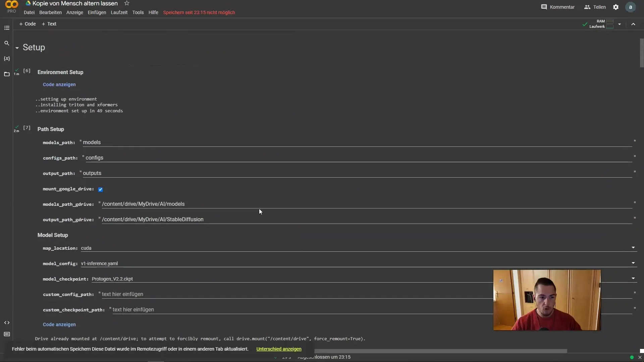Toggle the mount_google_drive checkbox
The width and height of the screenshot is (644, 362).
100,189
